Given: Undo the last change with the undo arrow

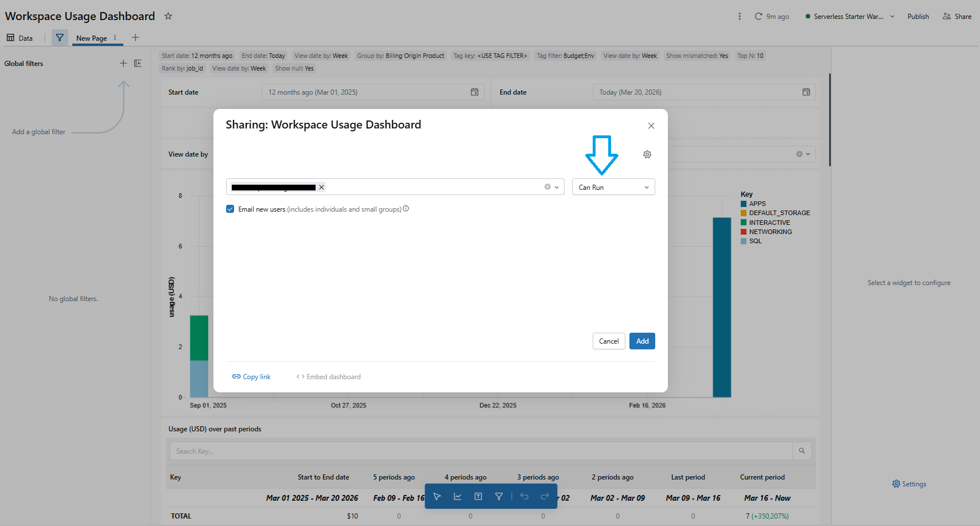Looking at the screenshot, I should (x=524, y=496).
